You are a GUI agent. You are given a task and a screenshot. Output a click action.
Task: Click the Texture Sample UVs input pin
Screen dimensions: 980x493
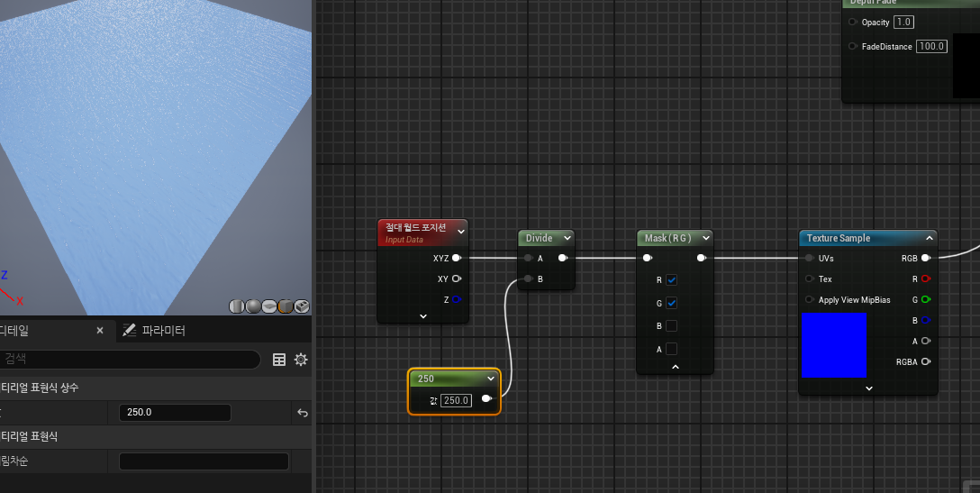(x=810, y=258)
